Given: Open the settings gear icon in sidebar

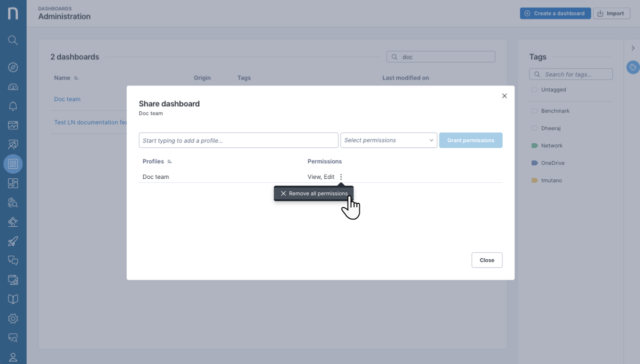Looking at the screenshot, I should [x=13, y=319].
